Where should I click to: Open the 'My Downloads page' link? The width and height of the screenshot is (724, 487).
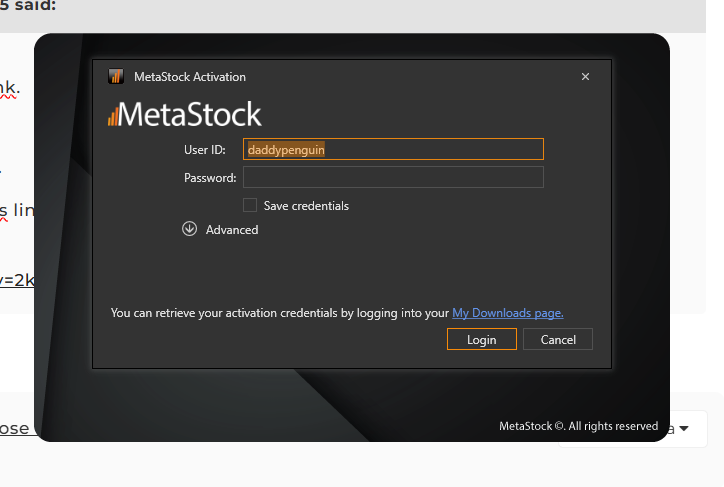pos(508,313)
